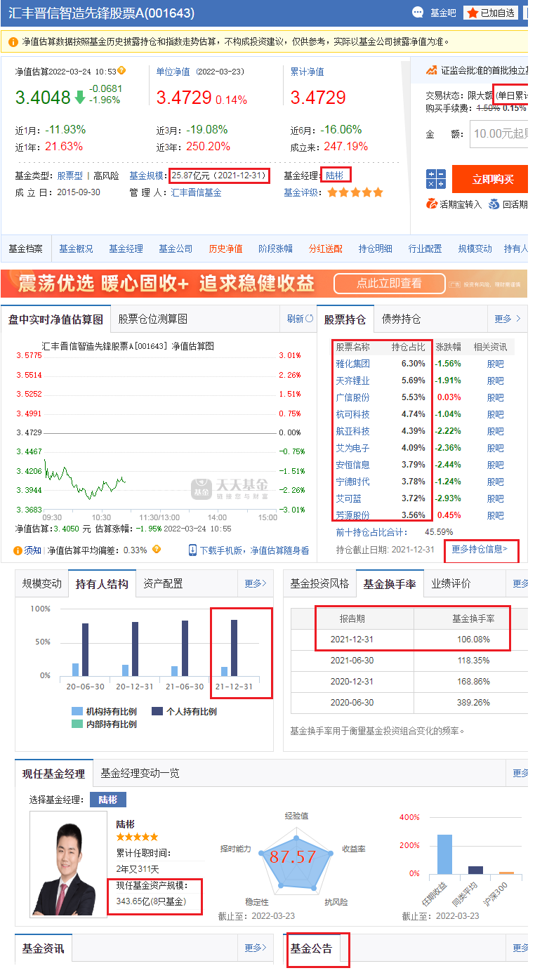This screenshot has height=980, width=535.
Task: Open 陆彬 link beside 基金经理 label
Action: tap(335, 176)
